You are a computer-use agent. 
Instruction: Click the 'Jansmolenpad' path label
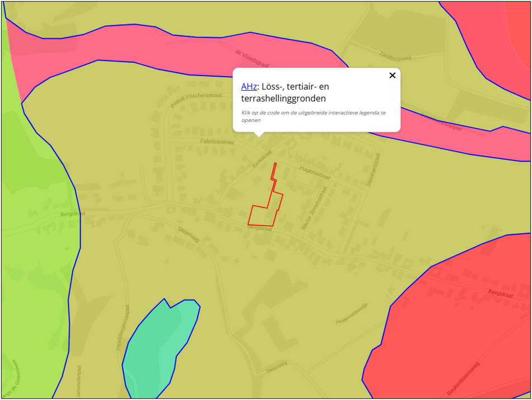click(x=79, y=382)
